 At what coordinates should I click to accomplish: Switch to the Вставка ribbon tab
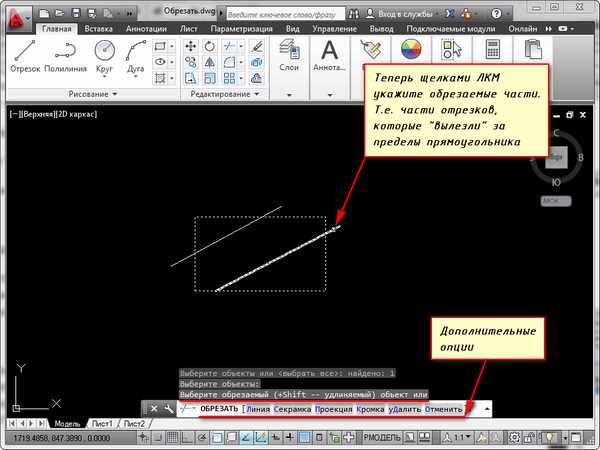click(98, 29)
